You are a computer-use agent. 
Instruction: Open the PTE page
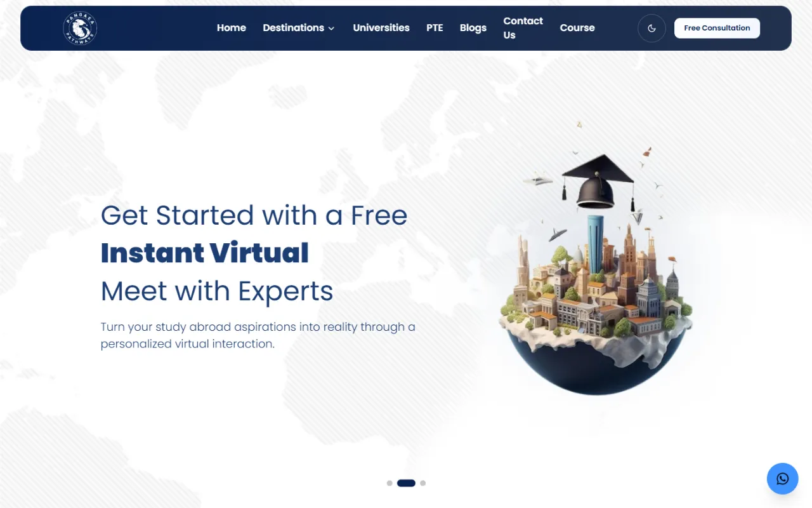tap(435, 28)
